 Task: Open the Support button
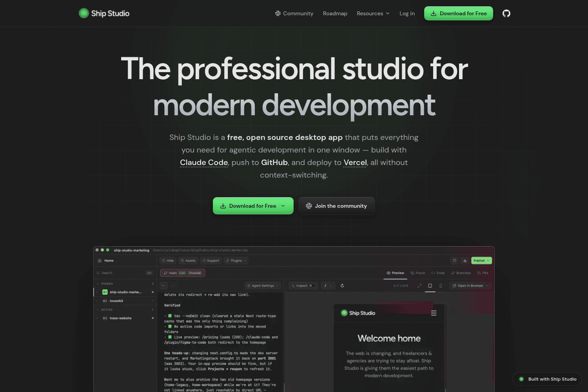tap(211, 261)
